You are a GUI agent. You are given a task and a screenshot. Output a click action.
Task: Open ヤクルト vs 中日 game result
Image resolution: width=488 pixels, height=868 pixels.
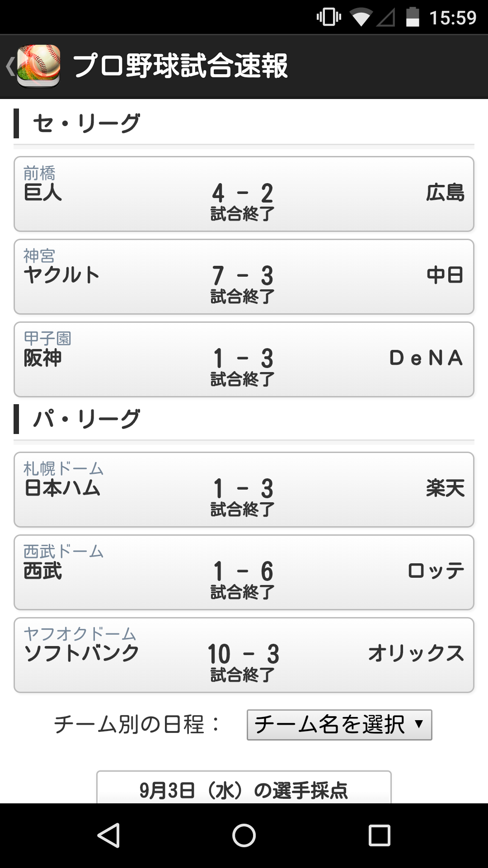coord(244,277)
